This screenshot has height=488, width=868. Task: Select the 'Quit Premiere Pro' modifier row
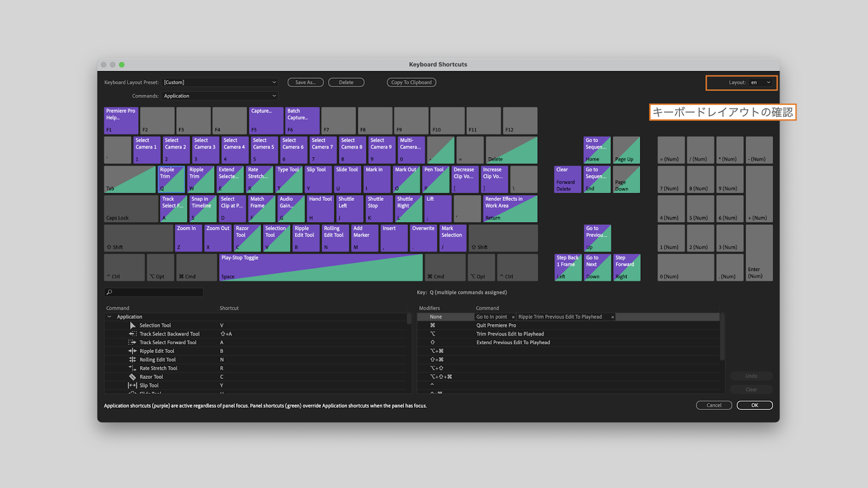(x=569, y=325)
